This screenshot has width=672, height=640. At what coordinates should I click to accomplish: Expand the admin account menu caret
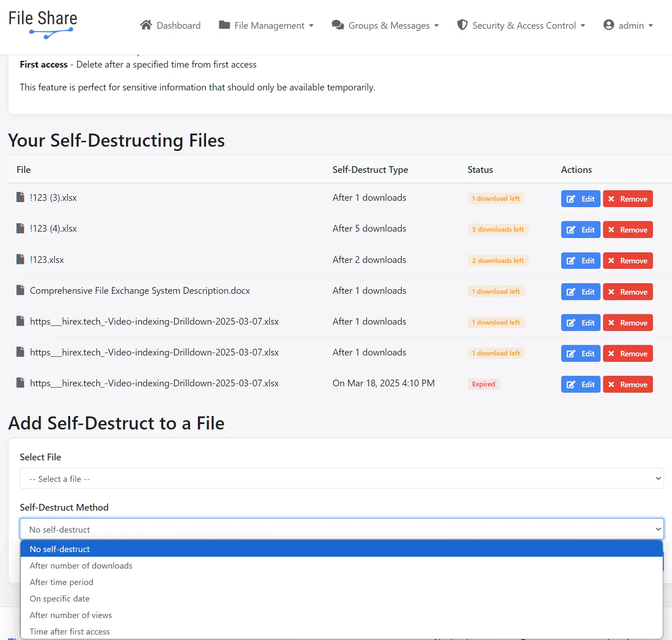click(x=651, y=26)
